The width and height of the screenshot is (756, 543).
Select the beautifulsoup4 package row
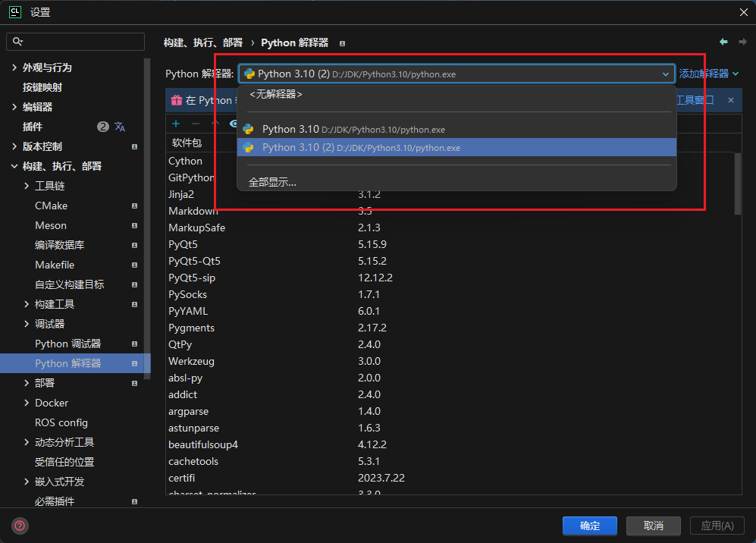click(x=450, y=444)
